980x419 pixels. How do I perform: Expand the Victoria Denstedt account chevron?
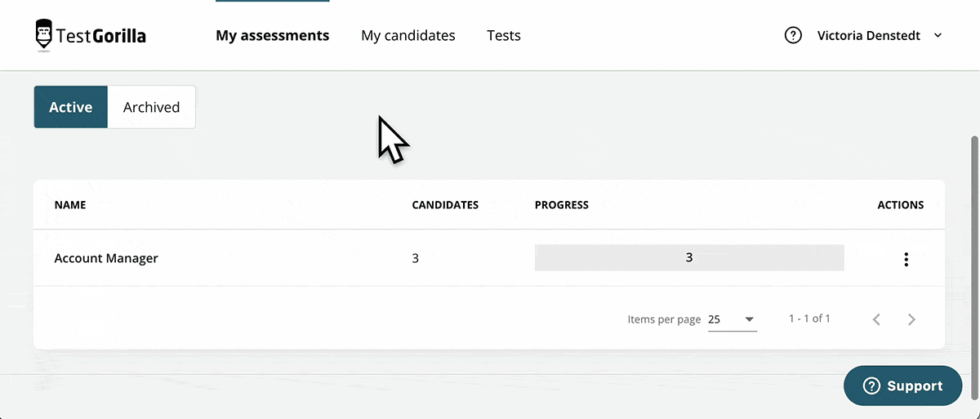click(938, 35)
